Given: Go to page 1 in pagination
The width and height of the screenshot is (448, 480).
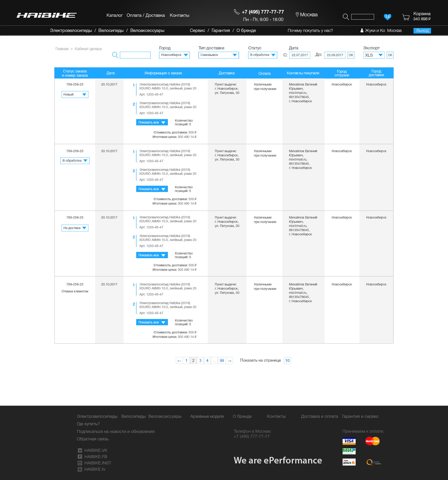Looking at the screenshot, I should (x=186, y=360).
